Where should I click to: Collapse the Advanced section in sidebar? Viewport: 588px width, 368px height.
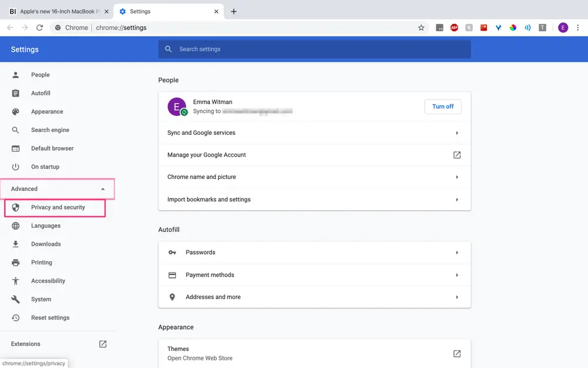103,189
